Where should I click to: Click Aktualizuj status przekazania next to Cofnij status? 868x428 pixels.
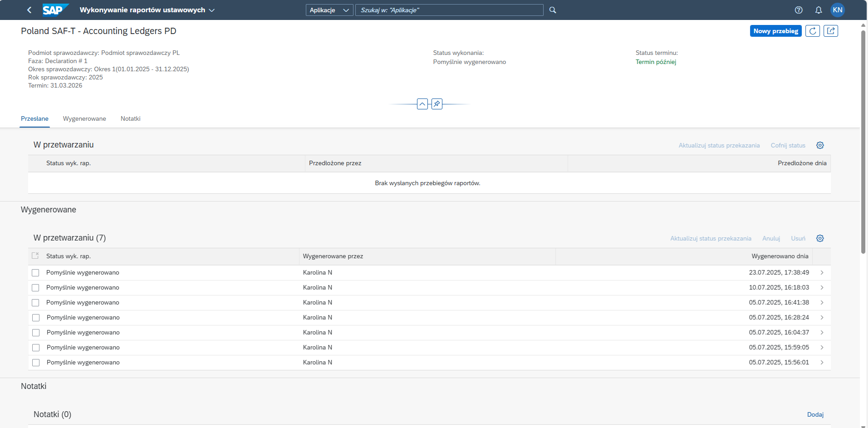(x=719, y=145)
